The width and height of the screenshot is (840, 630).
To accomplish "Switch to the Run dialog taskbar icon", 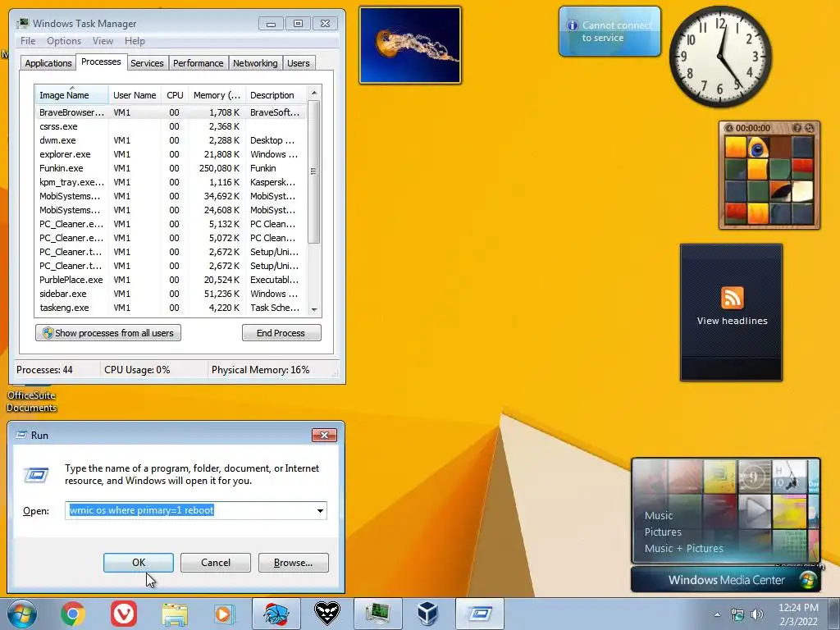I will tap(479, 614).
